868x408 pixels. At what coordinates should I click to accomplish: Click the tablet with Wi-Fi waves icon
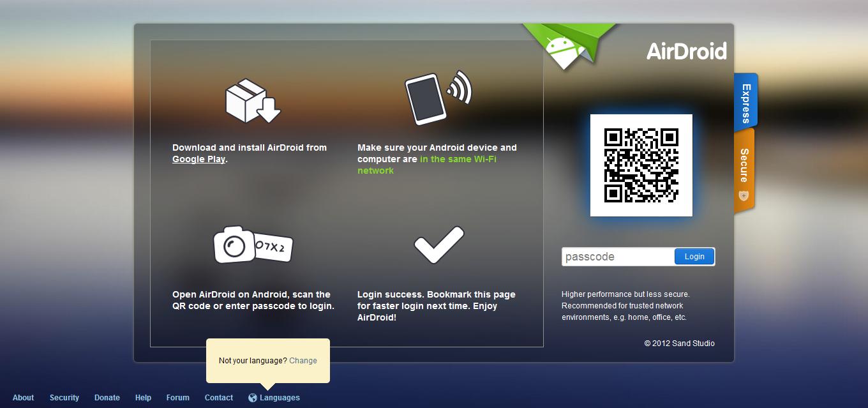pos(438,98)
